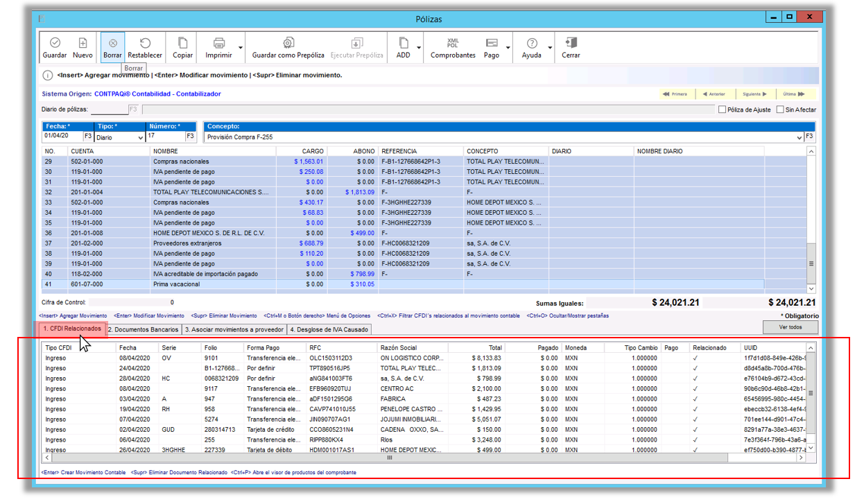Select the Borrar icon in the toolbar
This screenshot has height=504, width=864.
tap(112, 43)
